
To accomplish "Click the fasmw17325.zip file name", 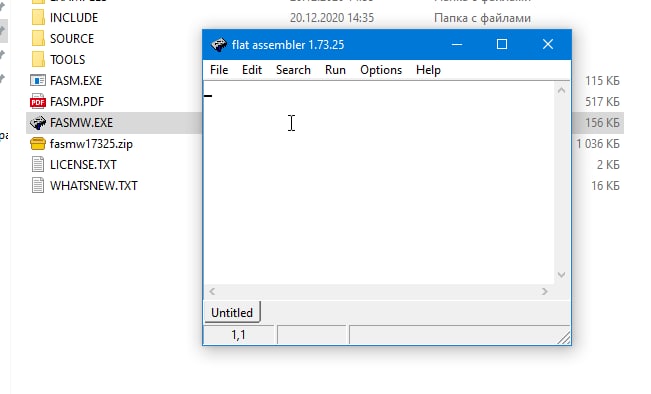I will (91, 144).
